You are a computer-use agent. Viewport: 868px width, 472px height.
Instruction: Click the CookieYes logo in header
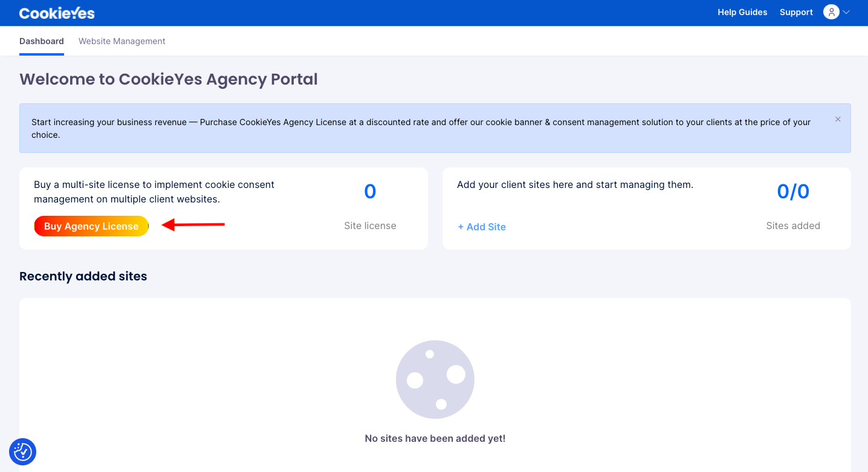[x=57, y=13]
